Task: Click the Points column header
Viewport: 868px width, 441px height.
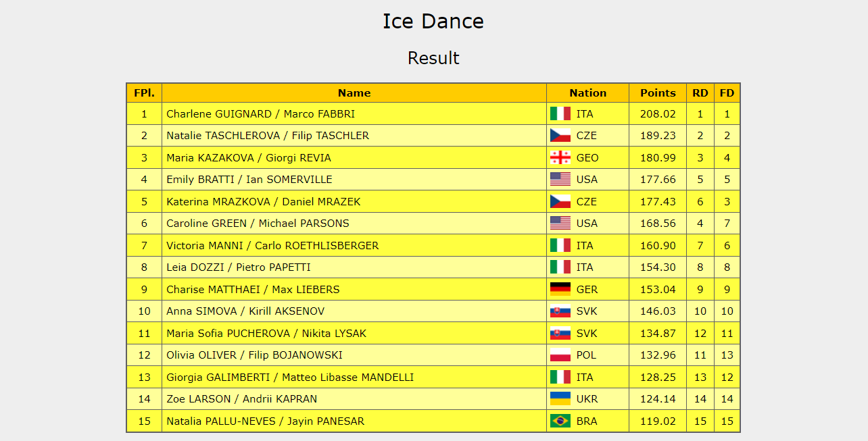Action: (658, 93)
